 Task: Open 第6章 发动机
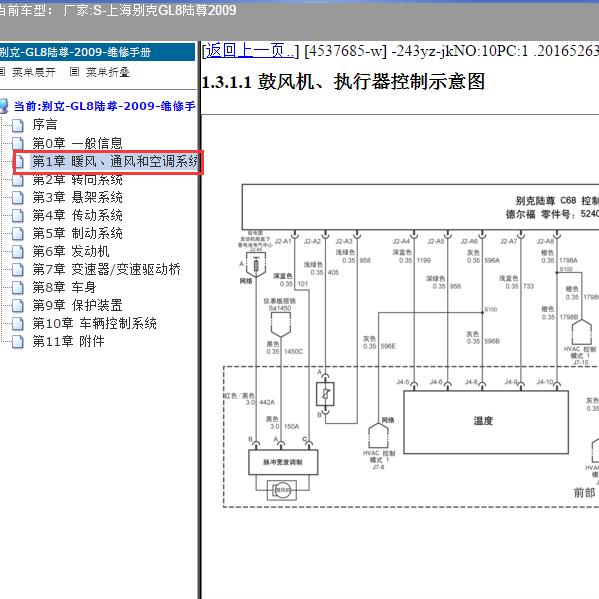click(x=71, y=251)
